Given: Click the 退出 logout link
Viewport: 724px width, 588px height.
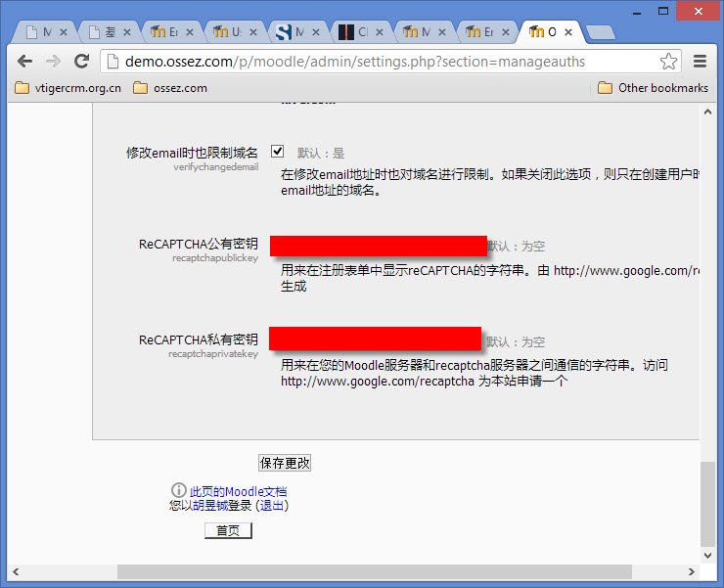Looking at the screenshot, I should [x=272, y=506].
